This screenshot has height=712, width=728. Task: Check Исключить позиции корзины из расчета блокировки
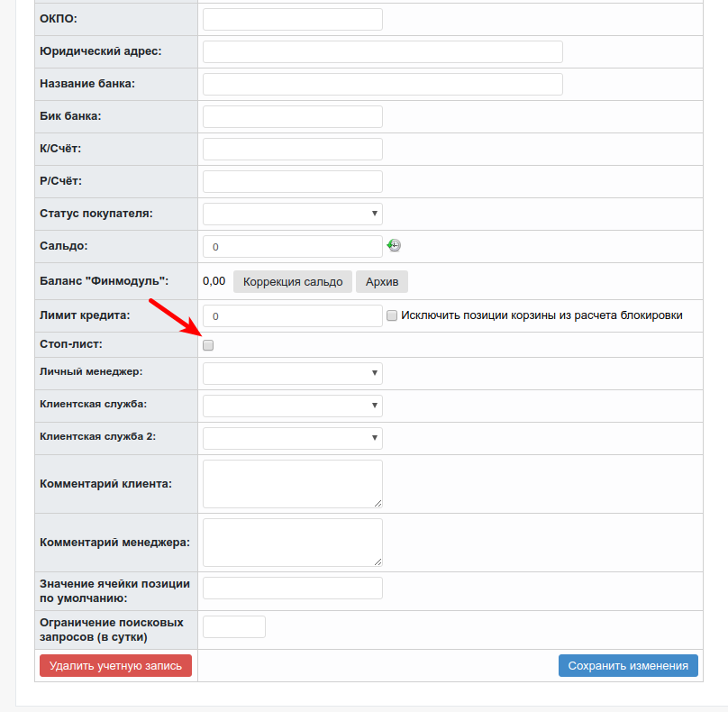[x=392, y=314]
